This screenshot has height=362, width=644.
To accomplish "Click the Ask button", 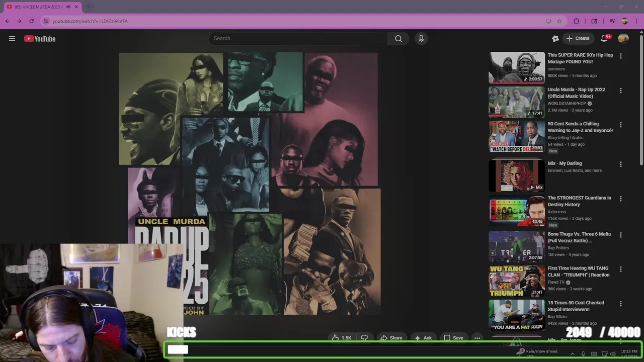I will [423, 338].
